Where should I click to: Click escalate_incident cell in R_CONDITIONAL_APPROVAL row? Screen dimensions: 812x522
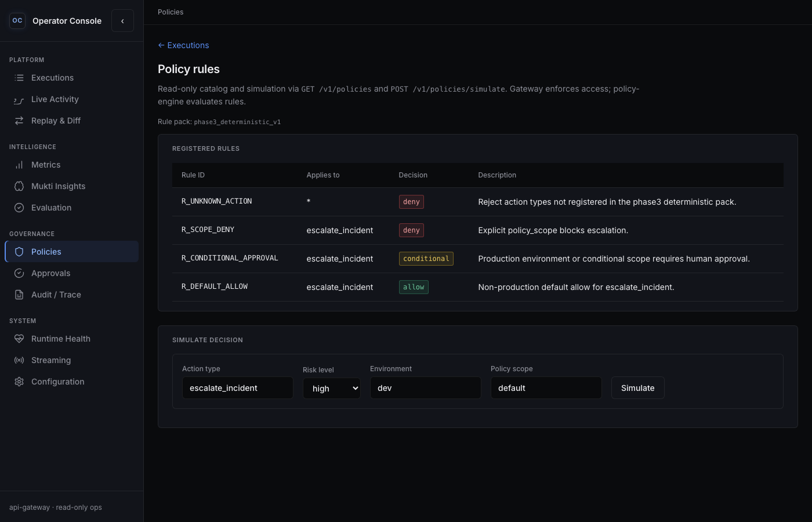[x=340, y=259]
